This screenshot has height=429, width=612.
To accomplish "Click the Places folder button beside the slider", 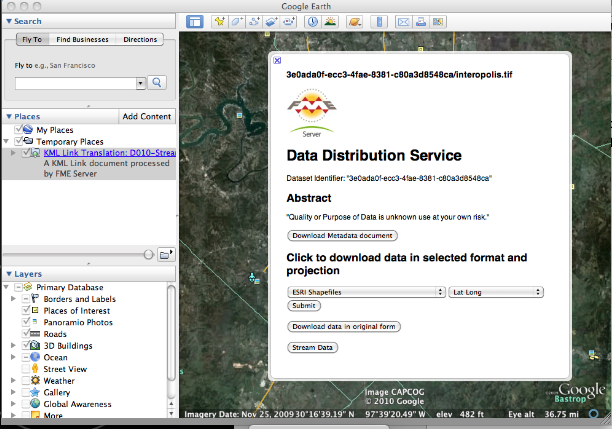I will click(166, 255).
